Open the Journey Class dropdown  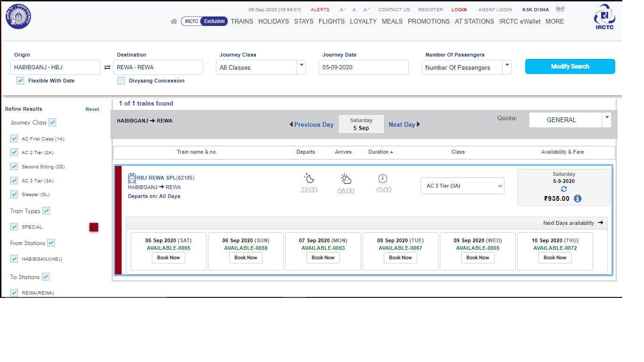pyautogui.click(x=261, y=67)
